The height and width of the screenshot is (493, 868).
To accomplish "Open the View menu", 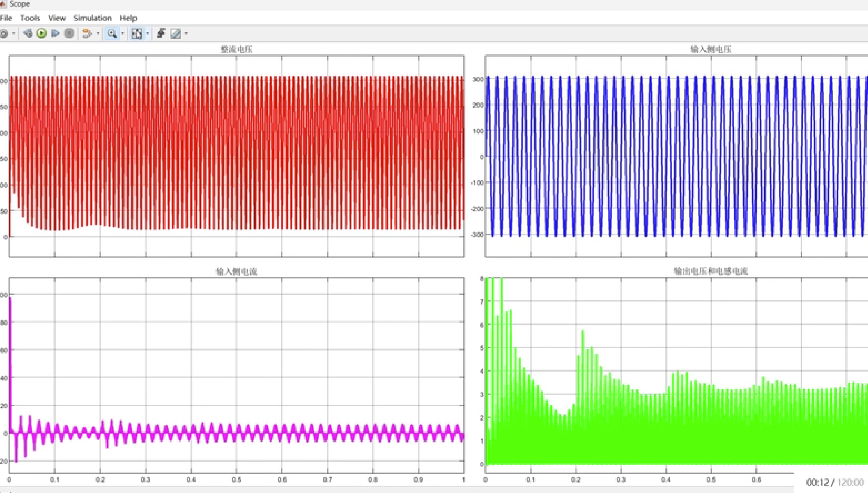I will pos(57,18).
